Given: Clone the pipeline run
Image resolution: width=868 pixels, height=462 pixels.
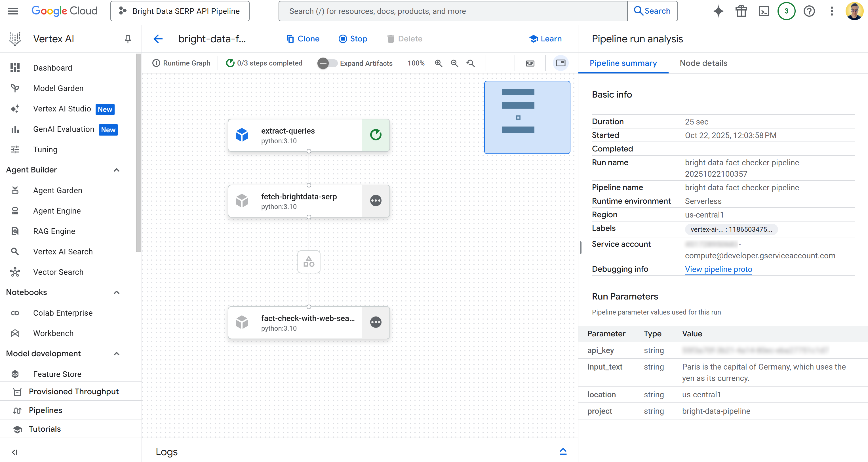Looking at the screenshot, I should (x=303, y=38).
